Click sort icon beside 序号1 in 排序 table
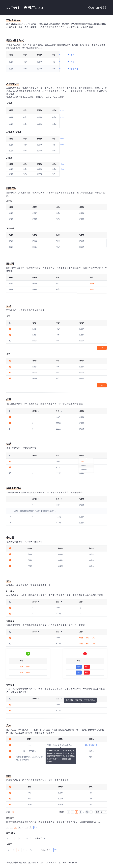113x868 pixels. click(39, 411)
